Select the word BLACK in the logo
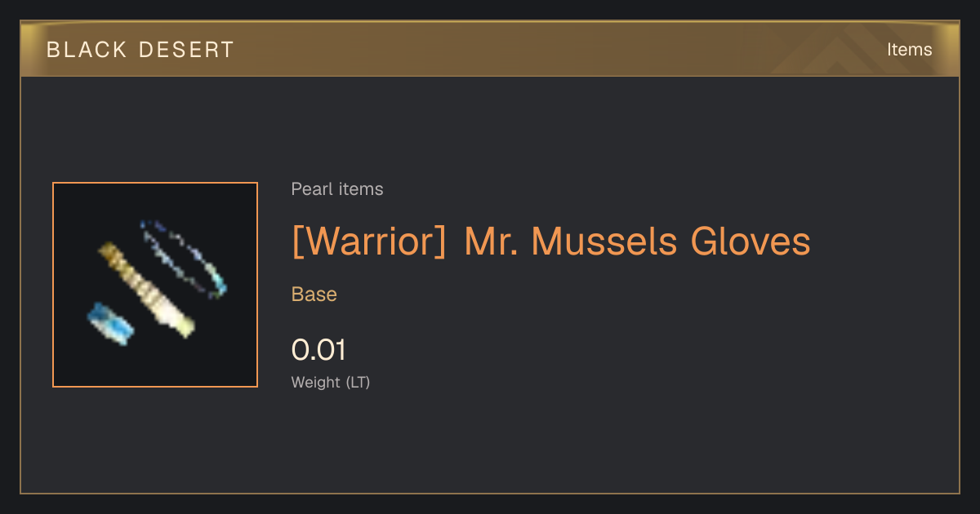980x514 pixels. coord(76,50)
